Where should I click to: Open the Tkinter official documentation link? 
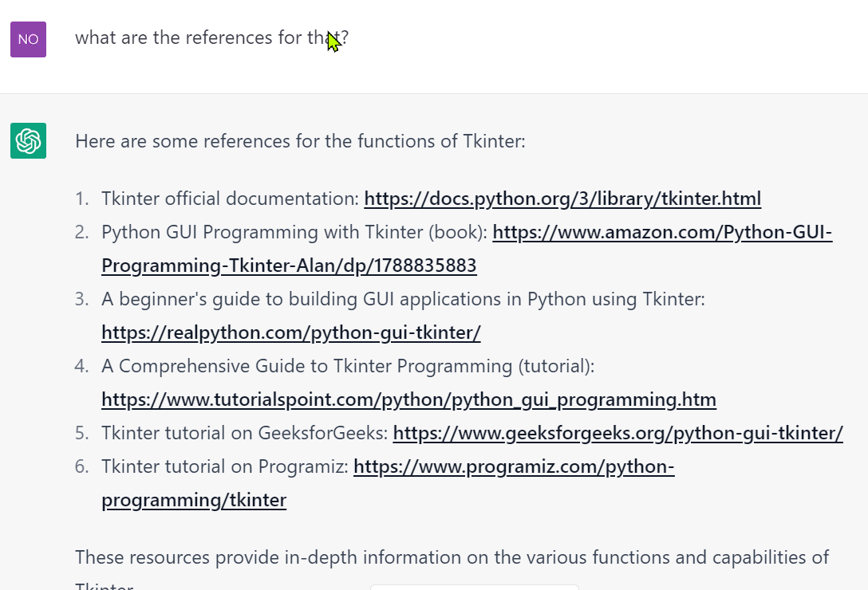click(562, 199)
